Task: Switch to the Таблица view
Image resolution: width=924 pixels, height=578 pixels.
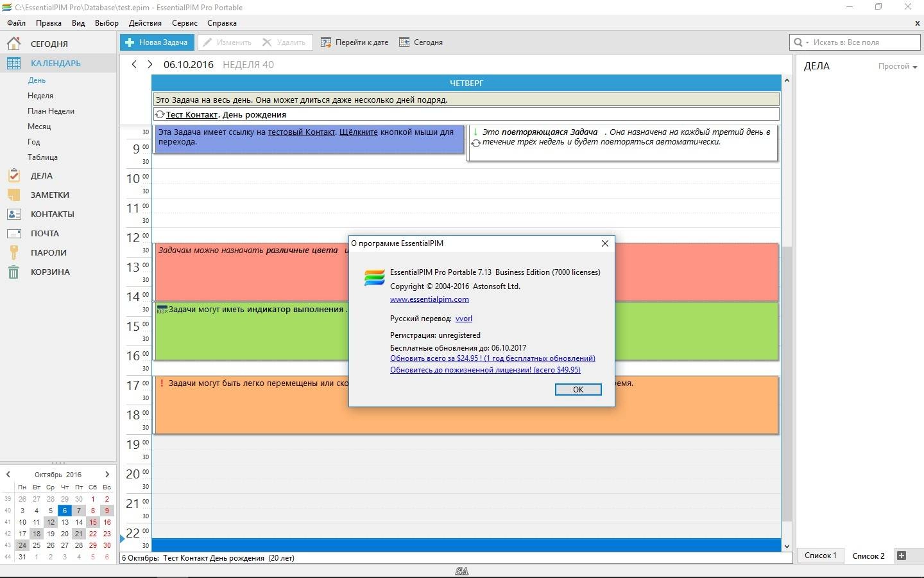Action: (42, 157)
